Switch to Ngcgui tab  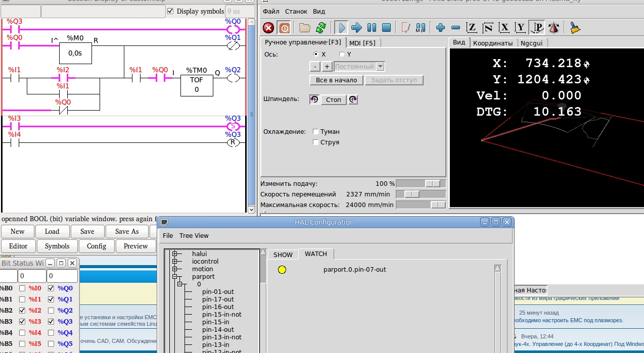point(531,43)
